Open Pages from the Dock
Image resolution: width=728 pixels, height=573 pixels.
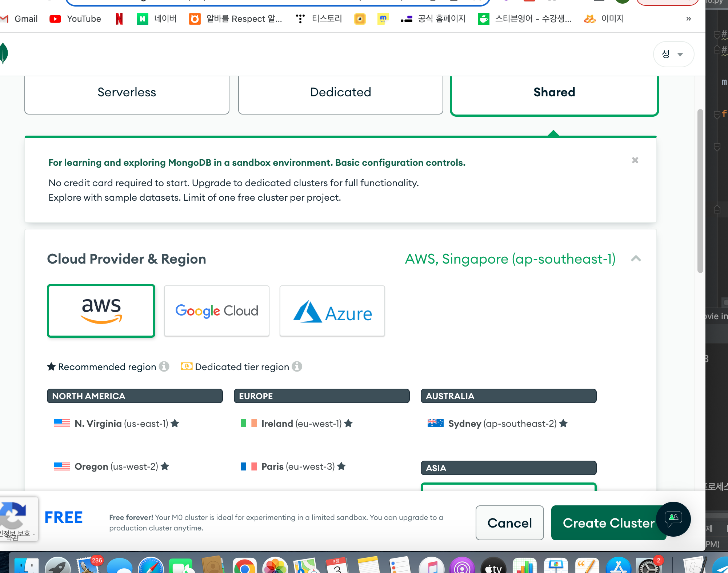[x=587, y=565]
